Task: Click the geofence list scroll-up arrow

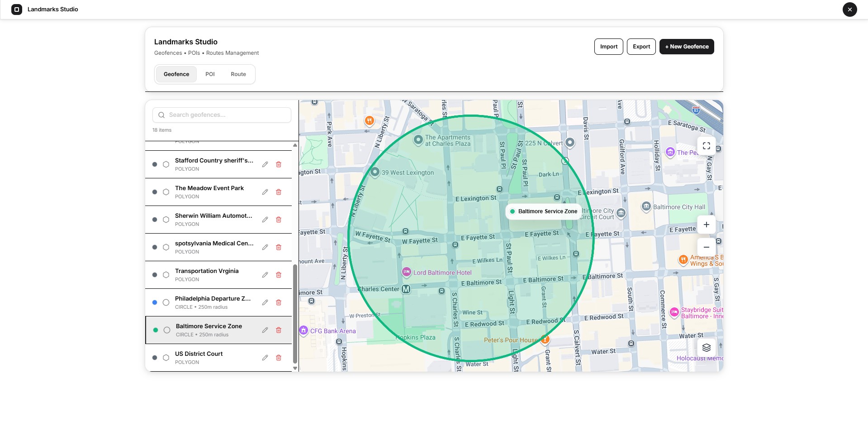Action: coord(295,145)
